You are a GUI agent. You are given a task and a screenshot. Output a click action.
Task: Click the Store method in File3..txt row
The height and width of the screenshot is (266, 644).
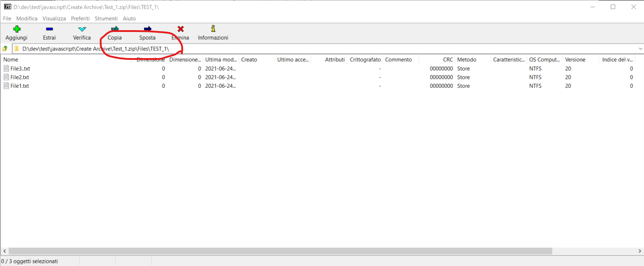tap(464, 68)
